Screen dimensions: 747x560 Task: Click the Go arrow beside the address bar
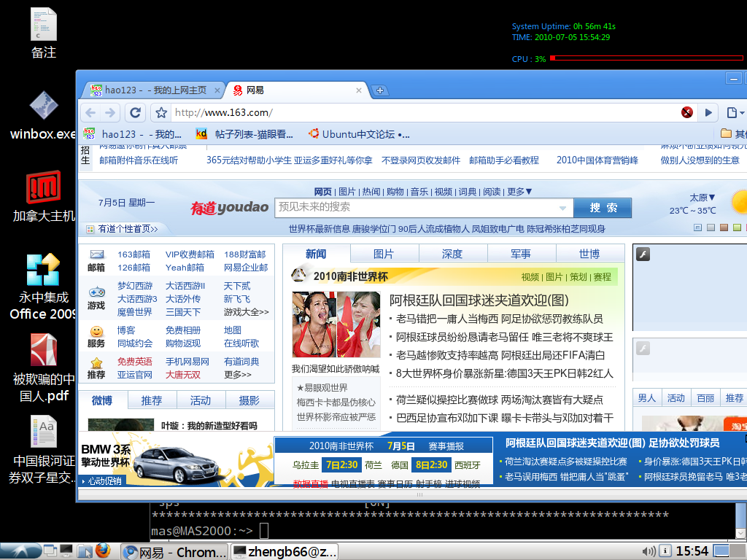click(x=708, y=113)
